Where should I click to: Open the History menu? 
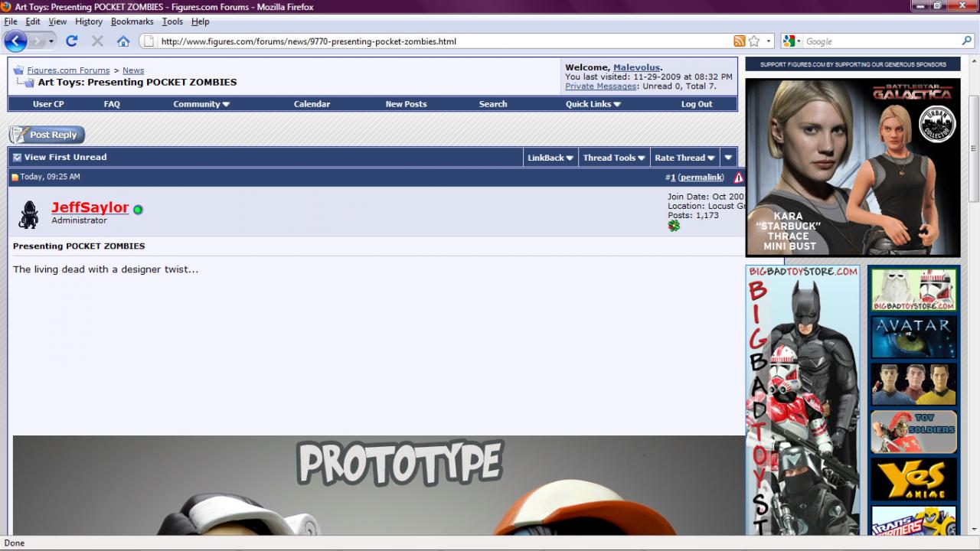pyautogui.click(x=88, y=21)
